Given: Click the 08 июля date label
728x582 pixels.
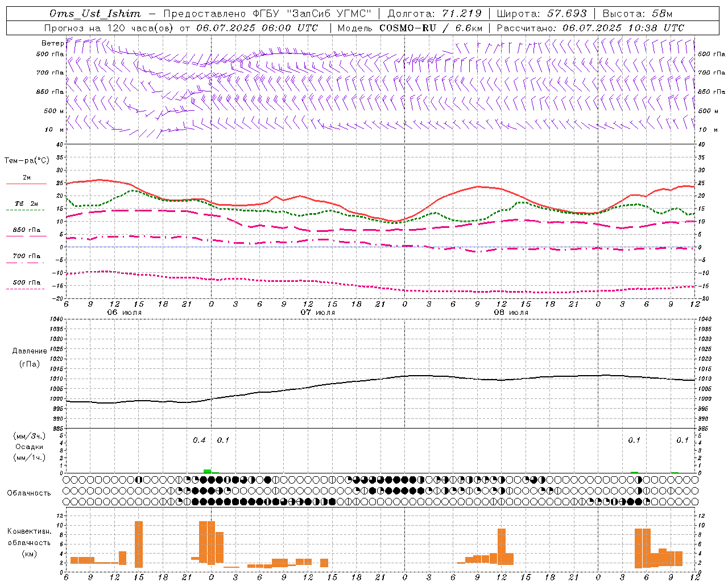Looking at the screenshot, I should pos(511,313).
